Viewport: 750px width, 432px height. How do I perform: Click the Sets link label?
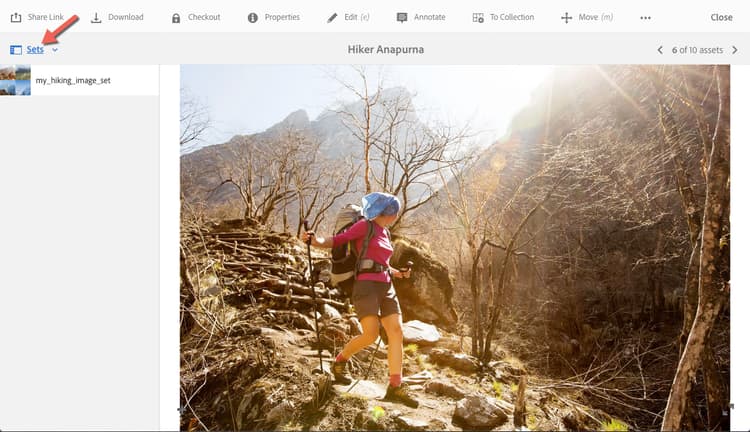click(35, 49)
